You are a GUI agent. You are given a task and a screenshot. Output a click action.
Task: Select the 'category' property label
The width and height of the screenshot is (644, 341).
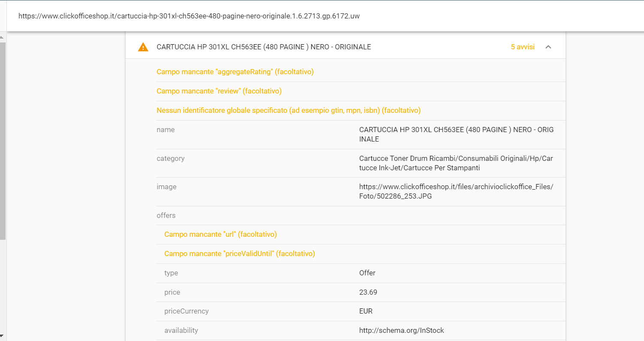[x=170, y=158]
